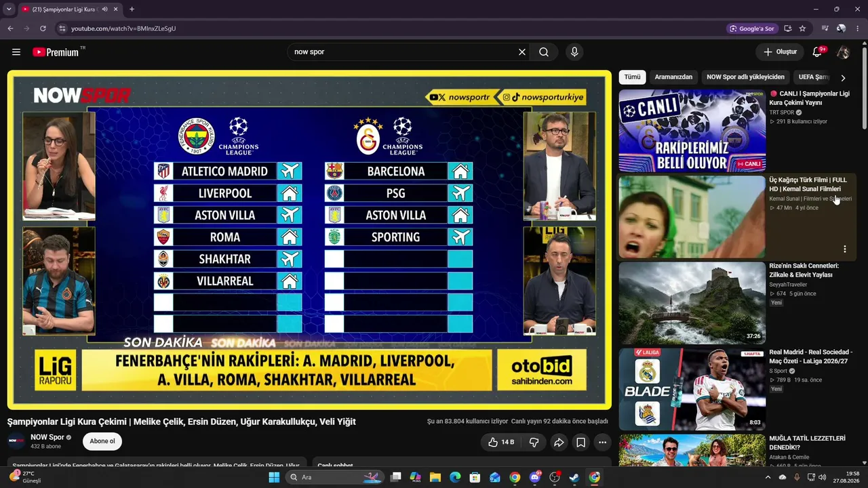Open the Windows Start menu

tap(274, 477)
